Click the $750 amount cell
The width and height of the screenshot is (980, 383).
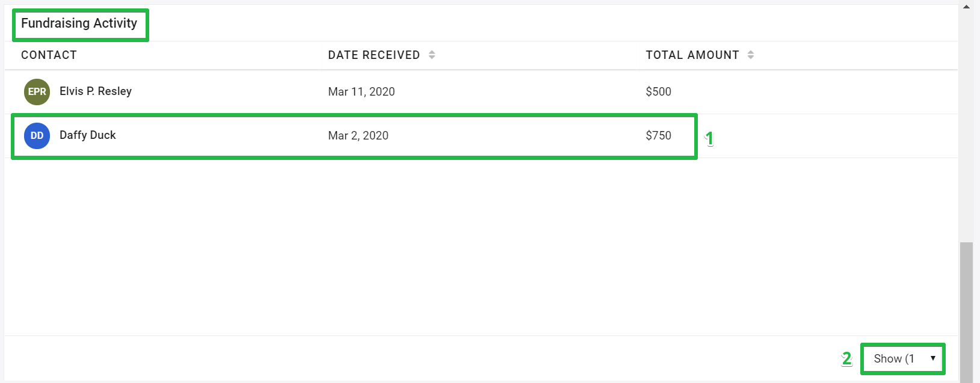pyautogui.click(x=659, y=136)
